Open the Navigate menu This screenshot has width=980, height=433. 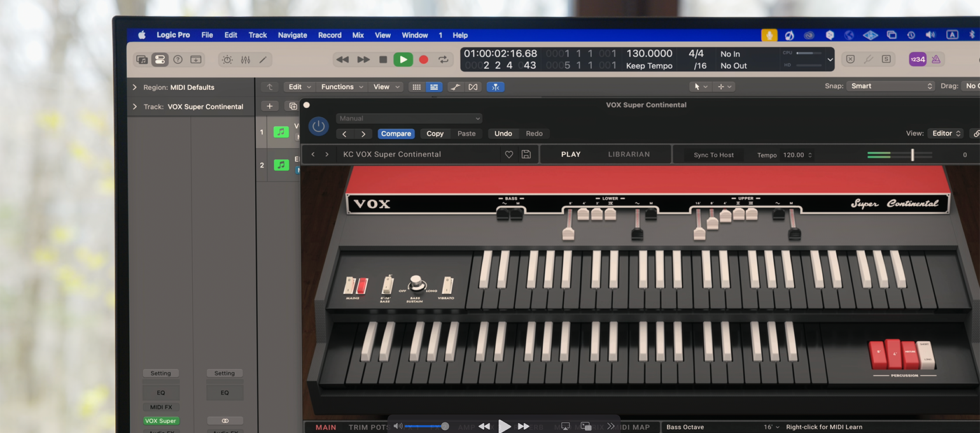pyautogui.click(x=292, y=35)
